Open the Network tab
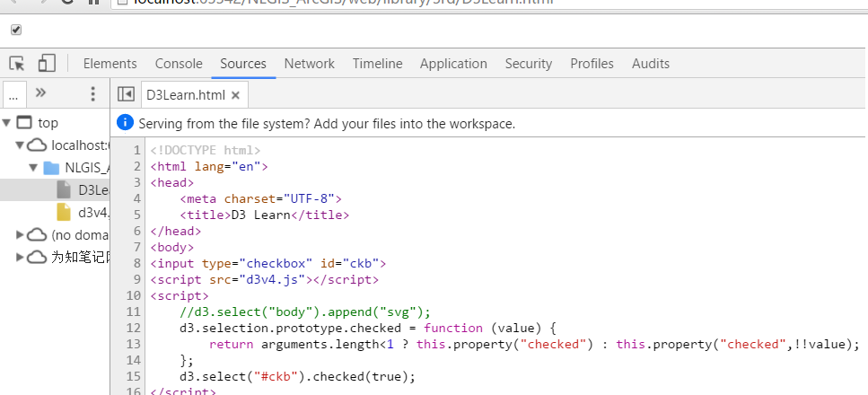The image size is (868, 395). 310,64
